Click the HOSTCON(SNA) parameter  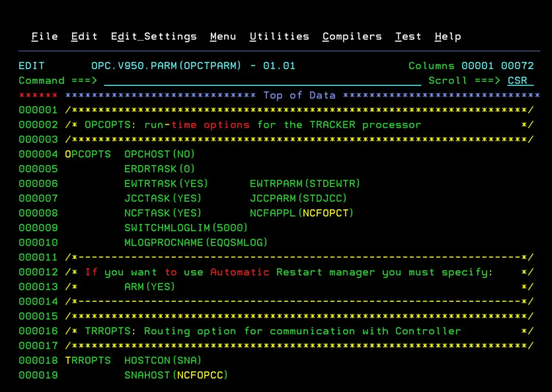(163, 360)
